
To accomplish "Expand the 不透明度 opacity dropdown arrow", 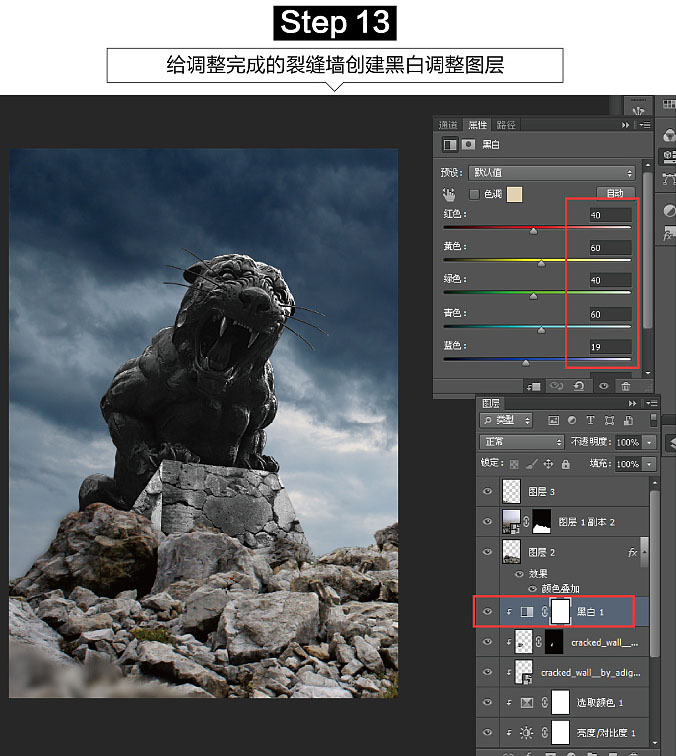I will click(x=650, y=442).
